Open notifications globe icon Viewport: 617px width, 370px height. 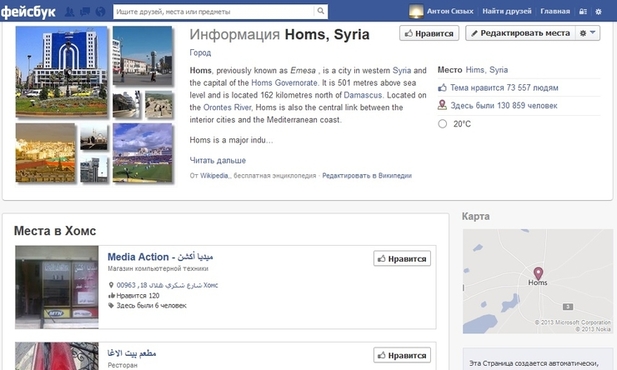(101, 11)
